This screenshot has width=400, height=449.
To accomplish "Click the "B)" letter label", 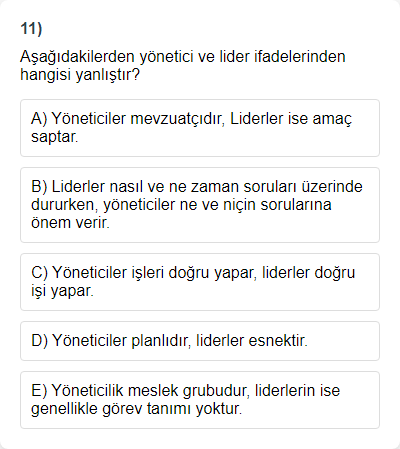I will click(x=39, y=187).
